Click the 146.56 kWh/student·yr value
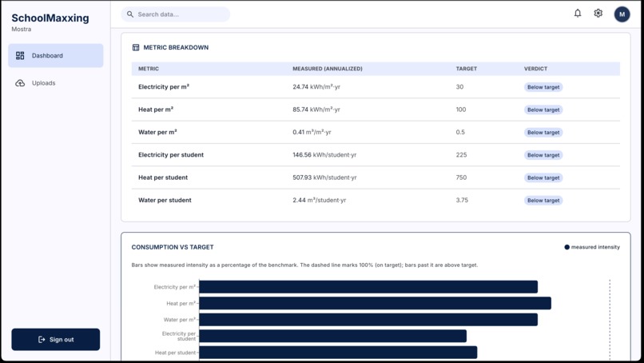644x363 pixels. (x=324, y=155)
